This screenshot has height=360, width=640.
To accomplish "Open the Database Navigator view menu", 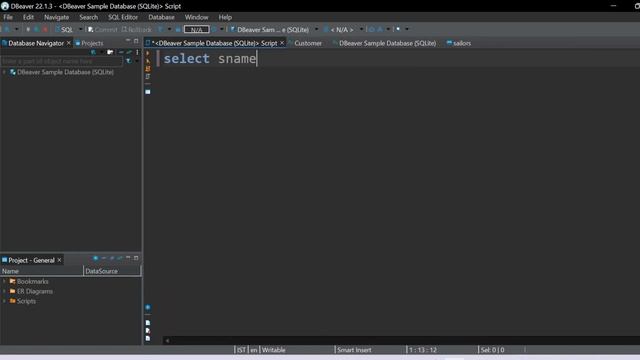I will click(x=137, y=52).
